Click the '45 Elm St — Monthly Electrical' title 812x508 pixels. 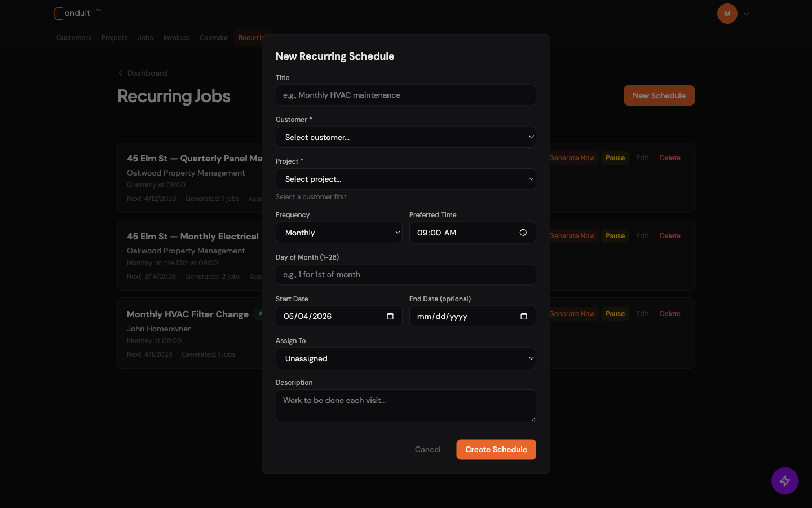(193, 237)
